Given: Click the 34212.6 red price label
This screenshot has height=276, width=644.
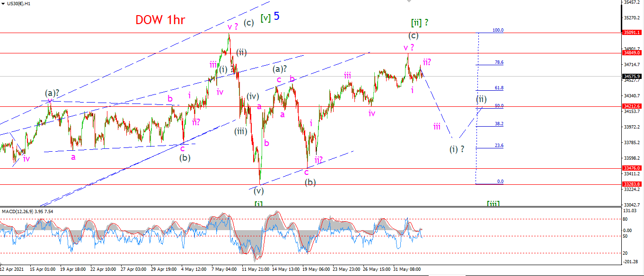Looking at the screenshot, I should click(632, 106).
